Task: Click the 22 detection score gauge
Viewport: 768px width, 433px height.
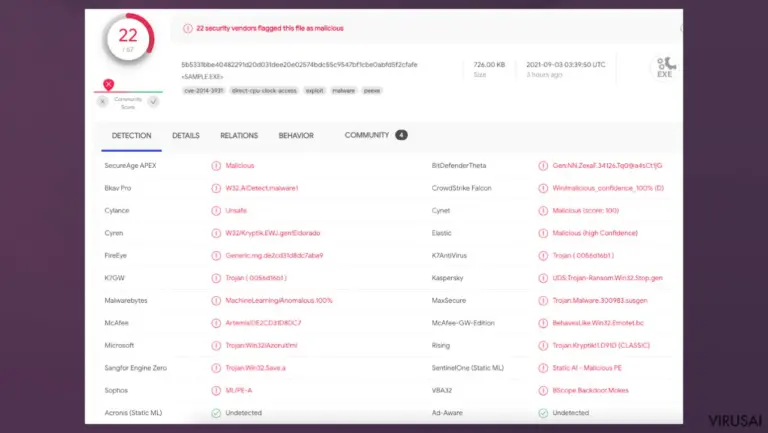Action: (128, 39)
